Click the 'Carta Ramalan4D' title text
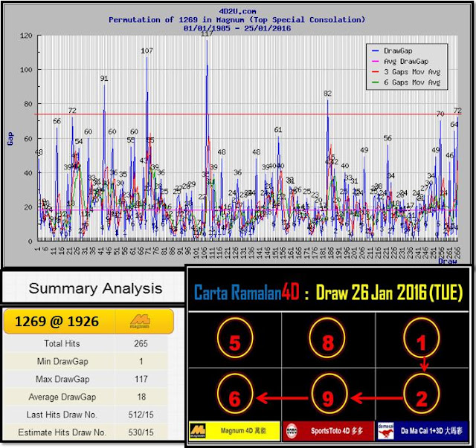The height and width of the screenshot is (448, 476). [246, 292]
